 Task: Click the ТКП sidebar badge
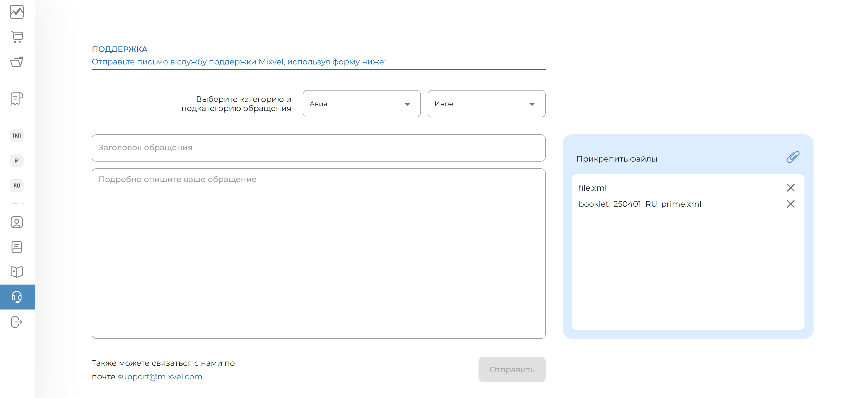(x=17, y=135)
